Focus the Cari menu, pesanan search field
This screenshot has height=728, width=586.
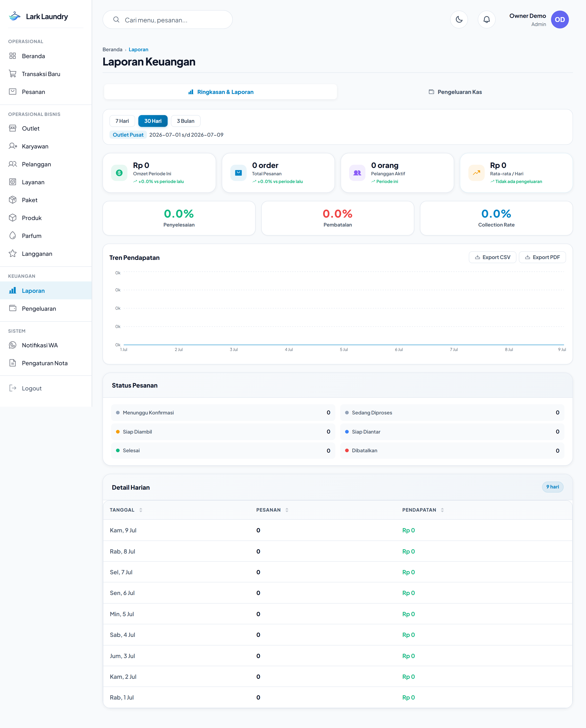168,20
